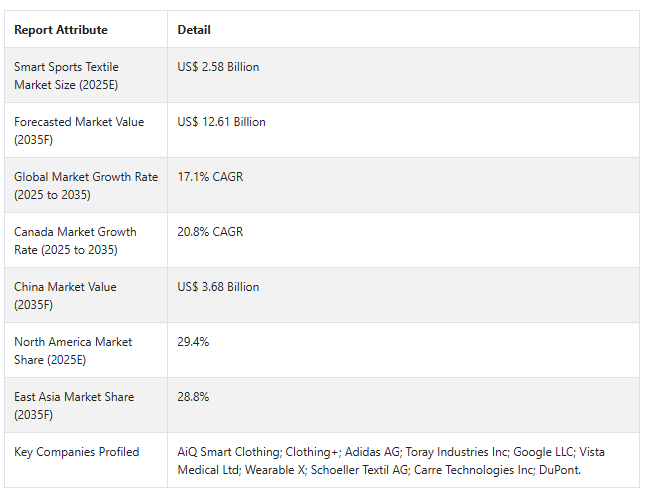Select the Canada Market Growth Rate cell
The image size is (646, 492).
coord(75,241)
